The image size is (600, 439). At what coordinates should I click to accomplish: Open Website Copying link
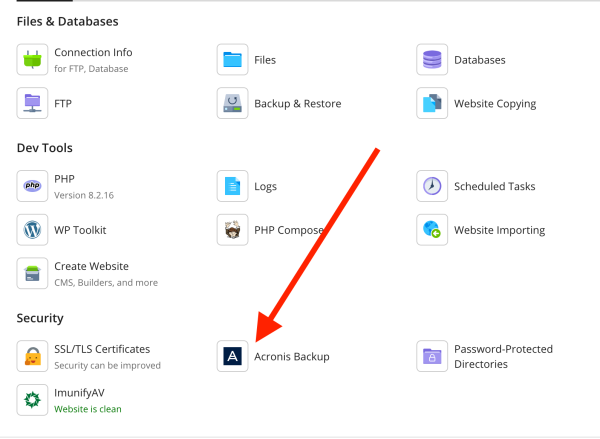coord(495,104)
